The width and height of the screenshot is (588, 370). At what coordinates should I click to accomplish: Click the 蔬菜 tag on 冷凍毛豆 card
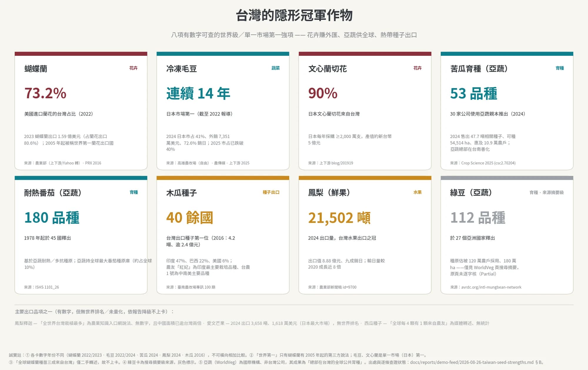point(275,68)
